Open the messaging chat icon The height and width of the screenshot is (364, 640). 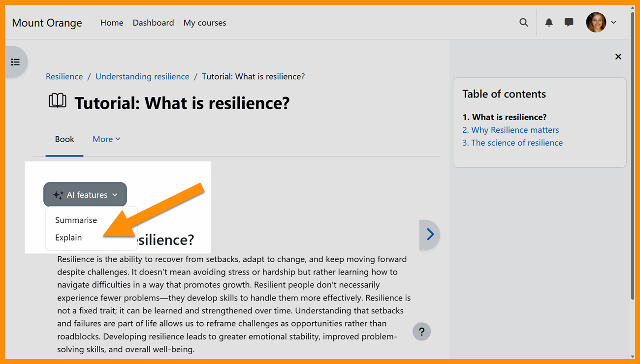[x=569, y=23]
